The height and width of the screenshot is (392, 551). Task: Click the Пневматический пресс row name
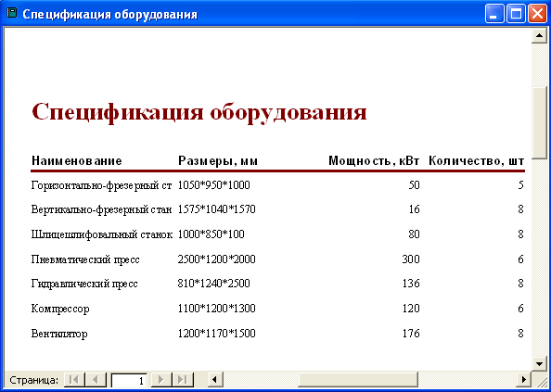[85, 259]
